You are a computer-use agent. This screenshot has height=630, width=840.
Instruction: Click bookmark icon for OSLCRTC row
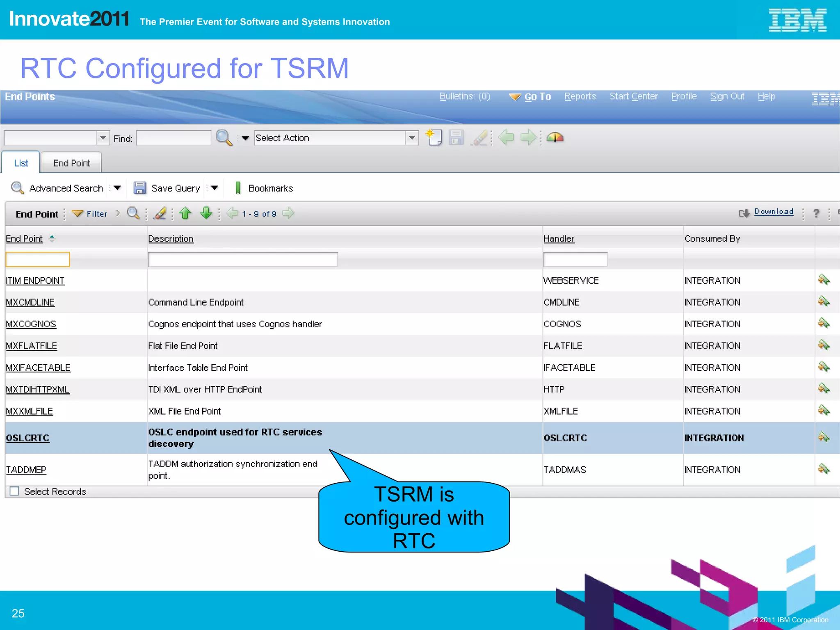click(x=824, y=437)
